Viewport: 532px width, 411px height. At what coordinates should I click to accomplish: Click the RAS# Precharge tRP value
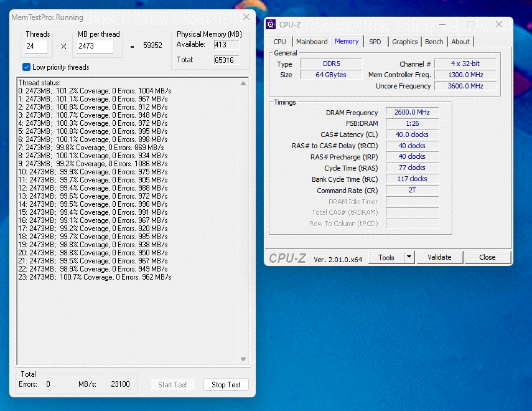click(x=412, y=156)
